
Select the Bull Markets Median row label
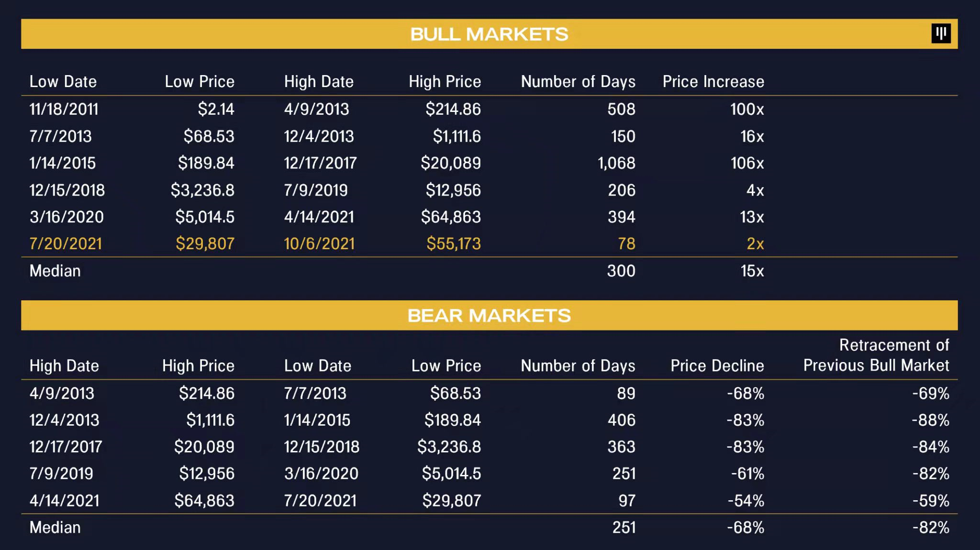55,271
